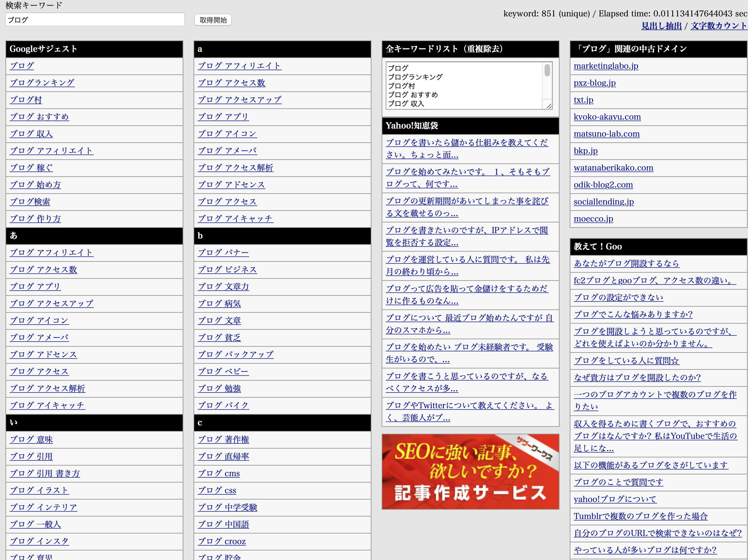This screenshot has height=560, width=748.
Task: Click the textarea resize handle
Action: tap(549, 106)
